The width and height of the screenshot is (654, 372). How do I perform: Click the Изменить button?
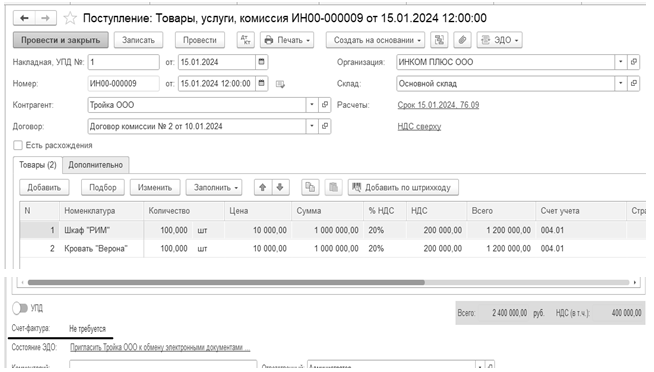[x=155, y=187]
